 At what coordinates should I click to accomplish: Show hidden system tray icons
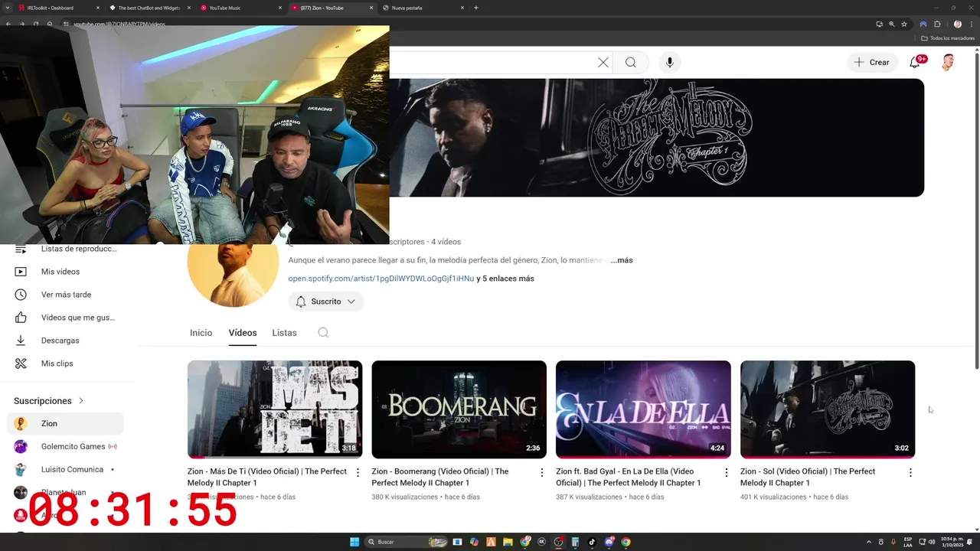868,542
